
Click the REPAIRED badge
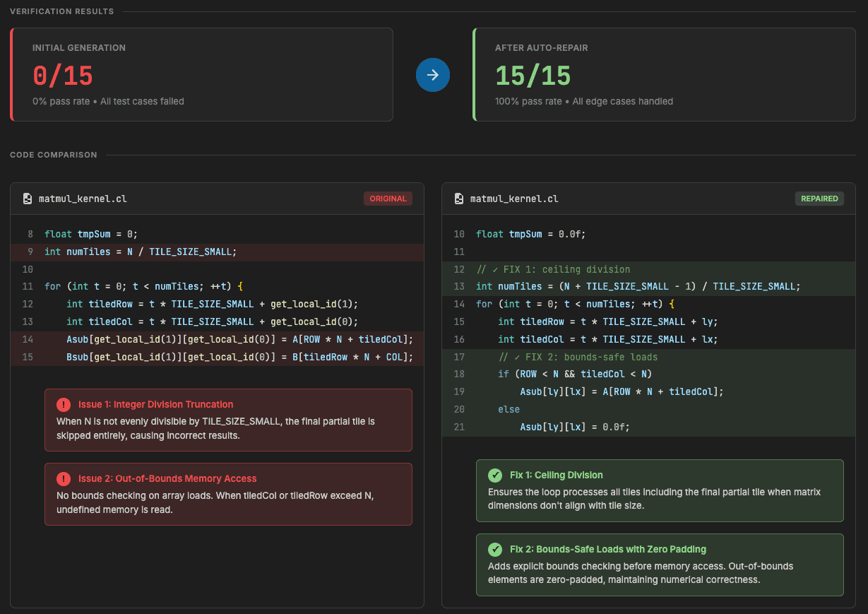coord(819,199)
